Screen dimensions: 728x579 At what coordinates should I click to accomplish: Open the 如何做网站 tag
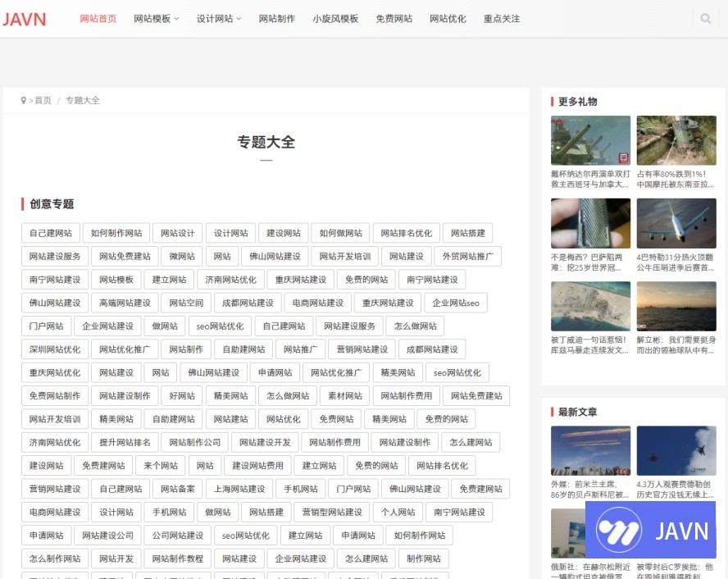(x=340, y=233)
